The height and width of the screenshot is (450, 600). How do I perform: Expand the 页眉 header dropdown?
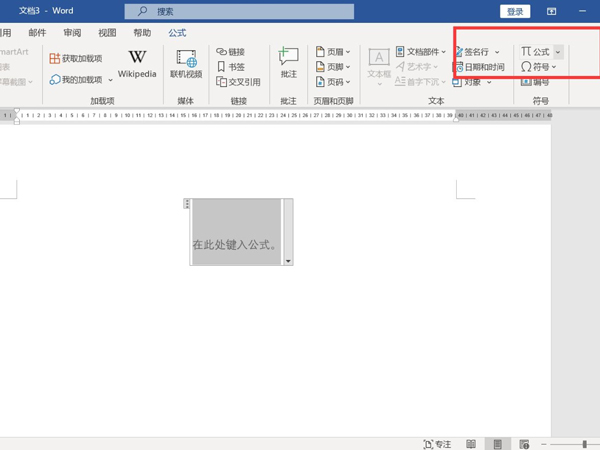click(x=333, y=52)
